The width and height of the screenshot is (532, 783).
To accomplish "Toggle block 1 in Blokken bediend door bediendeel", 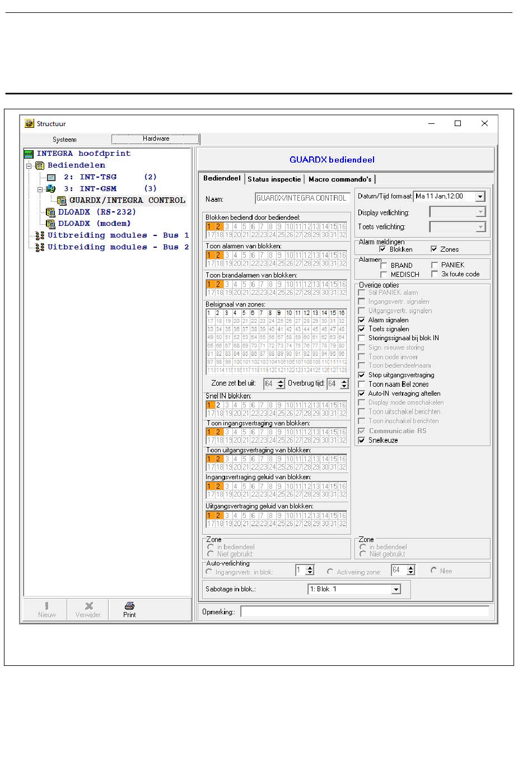I will pyautogui.click(x=210, y=227).
